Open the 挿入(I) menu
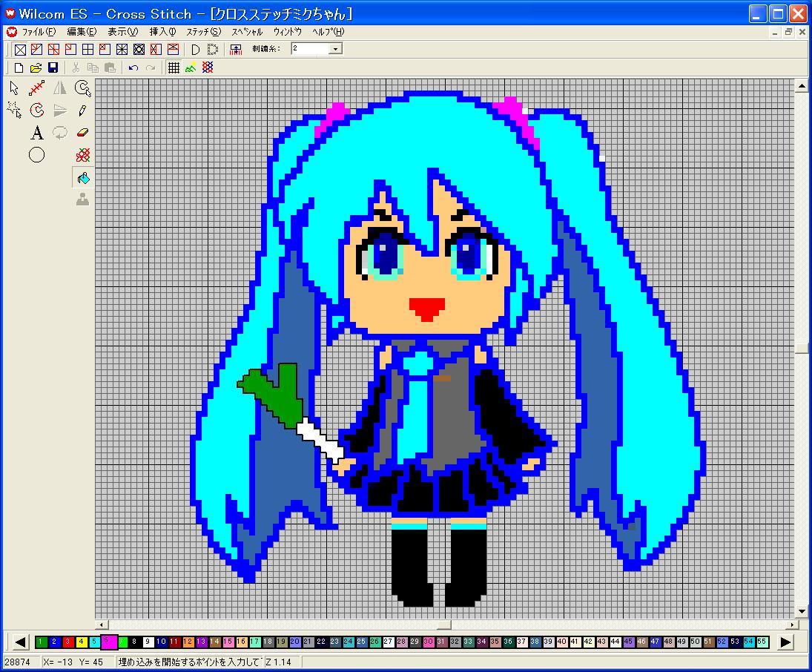This screenshot has width=812, height=672. 162,32
